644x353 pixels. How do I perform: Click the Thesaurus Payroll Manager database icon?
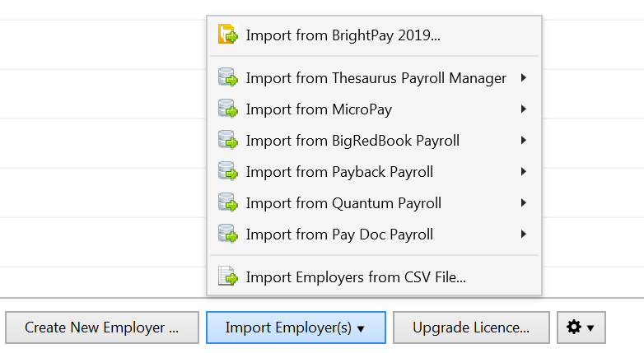tap(228, 77)
